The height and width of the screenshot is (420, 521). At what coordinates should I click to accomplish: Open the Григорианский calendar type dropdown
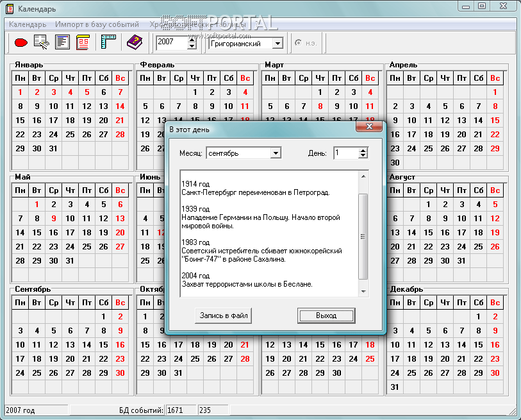pyautogui.click(x=277, y=43)
